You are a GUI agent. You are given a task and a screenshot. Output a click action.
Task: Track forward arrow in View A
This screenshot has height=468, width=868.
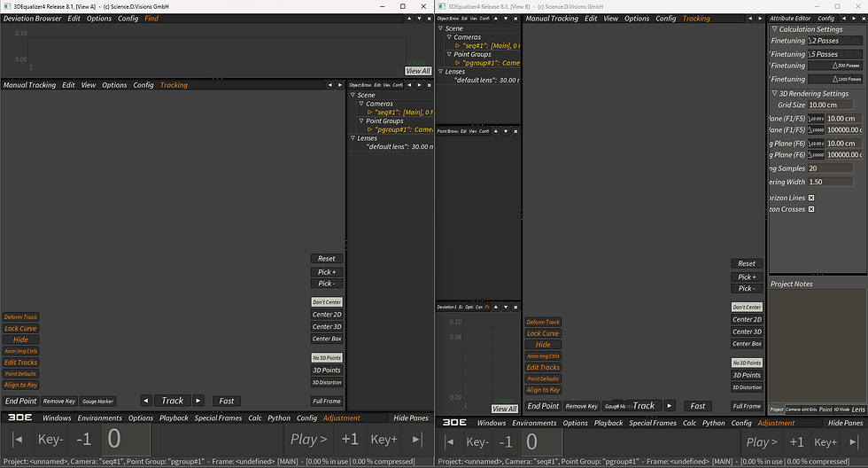[198, 401]
